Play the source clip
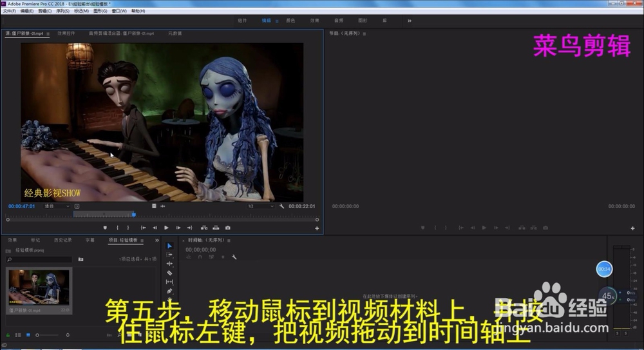Image resolution: width=644 pixels, height=350 pixels. 166,228
